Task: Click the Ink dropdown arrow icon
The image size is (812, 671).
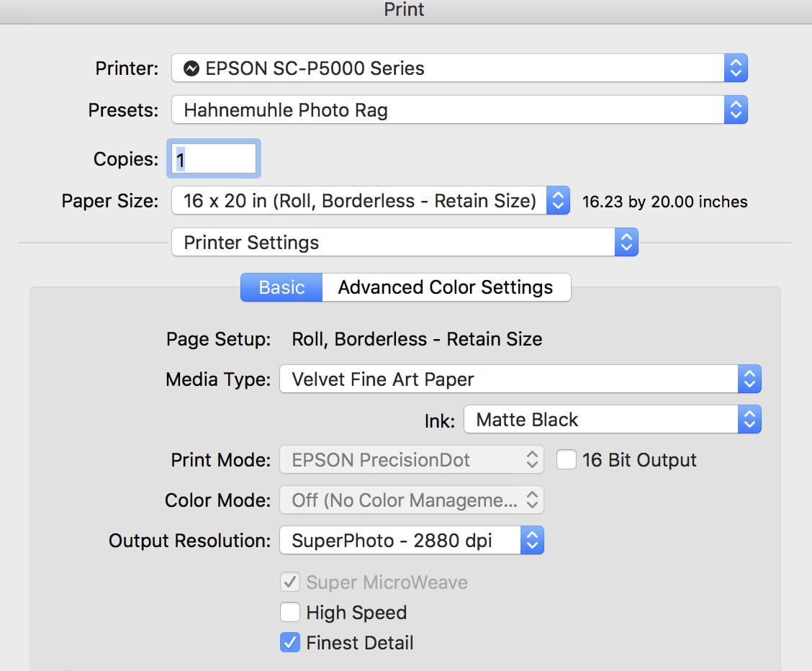Action: click(749, 420)
